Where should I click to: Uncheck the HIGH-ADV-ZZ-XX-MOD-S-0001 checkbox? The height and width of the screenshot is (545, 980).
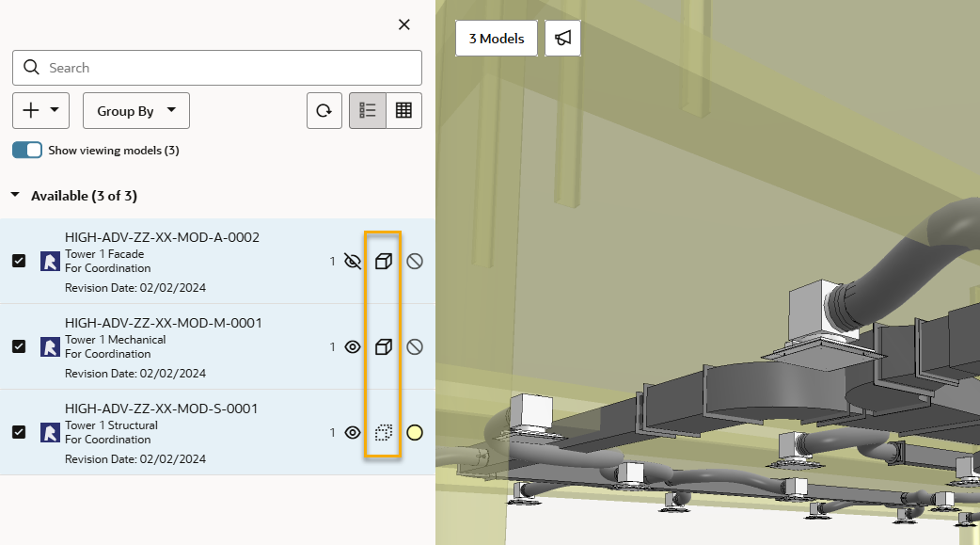click(x=19, y=432)
